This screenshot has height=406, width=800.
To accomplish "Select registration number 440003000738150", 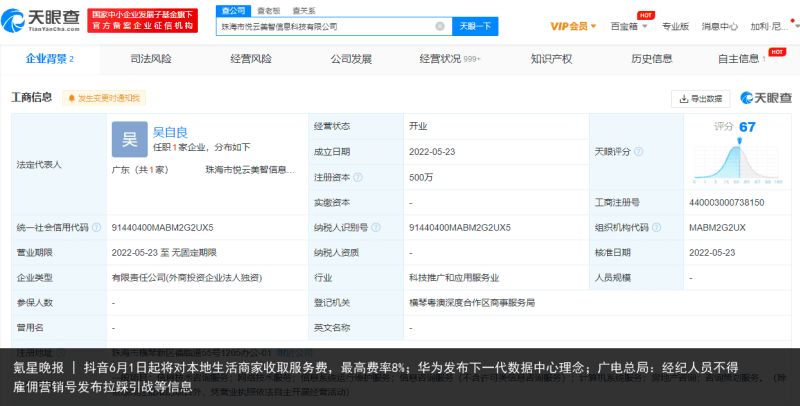I will pos(727,202).
